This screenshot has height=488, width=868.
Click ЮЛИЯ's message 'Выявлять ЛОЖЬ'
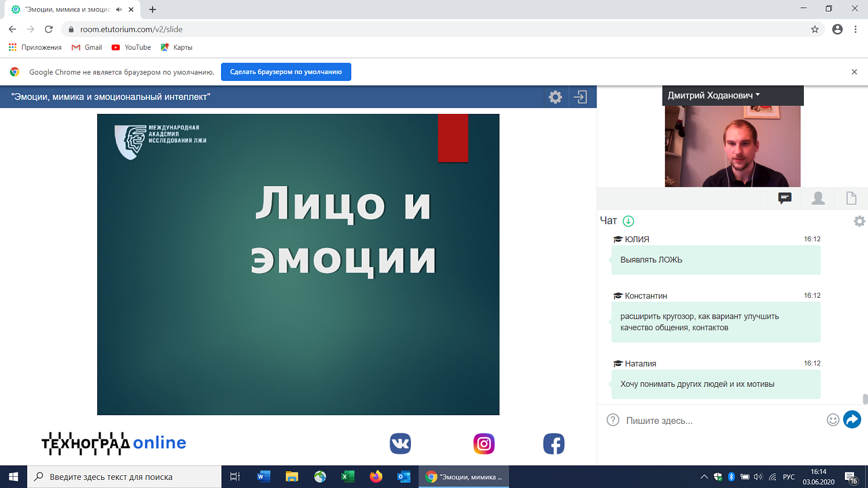716,260
